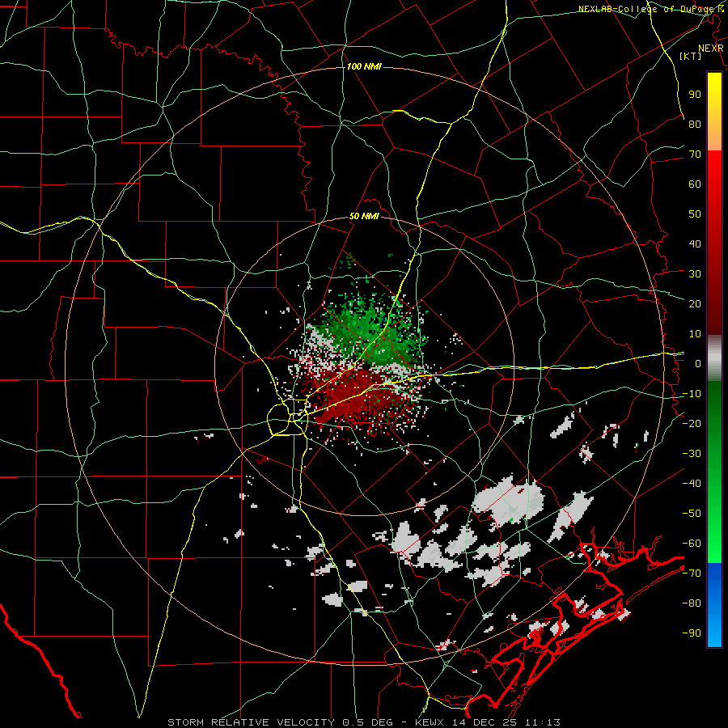
Task: Click the 30 value on the color scale
Action: (x=695, y=274)
